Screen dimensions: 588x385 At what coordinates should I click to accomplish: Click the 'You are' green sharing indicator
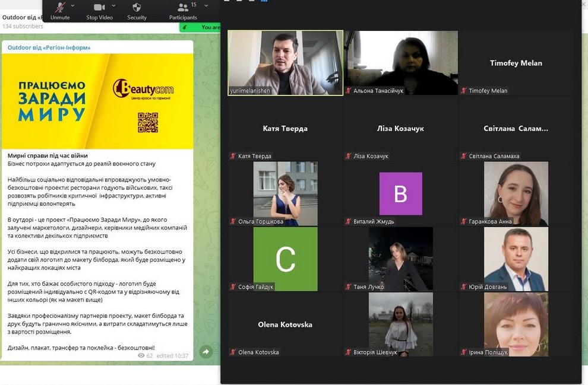coord(210,27)
